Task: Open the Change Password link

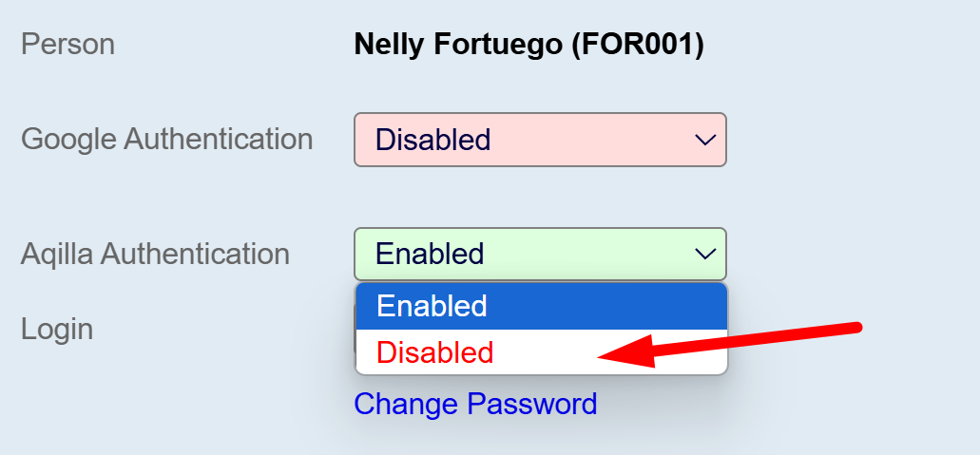Action: 475,404
